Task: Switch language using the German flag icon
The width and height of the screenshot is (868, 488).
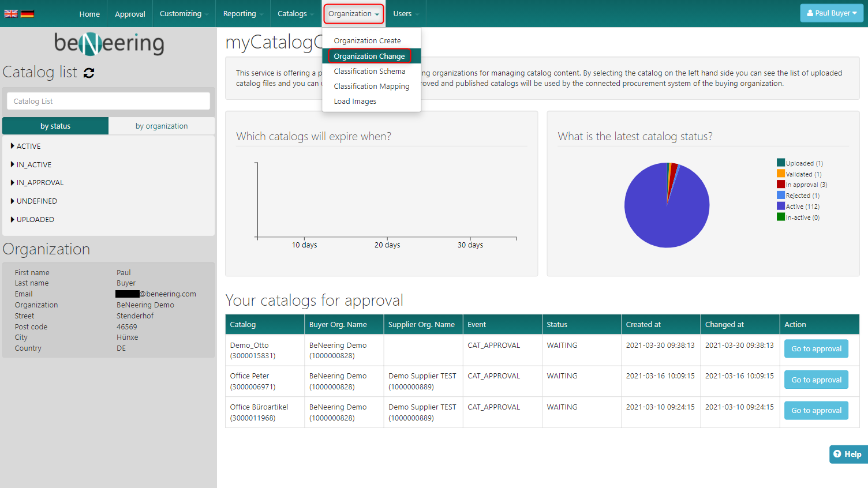Action: coord(27,14)
